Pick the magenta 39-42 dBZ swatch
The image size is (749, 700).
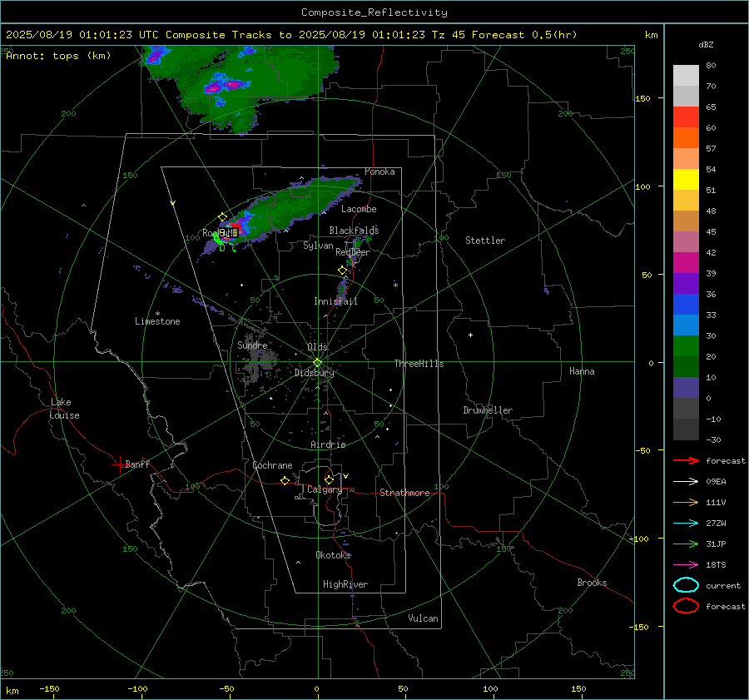[686, 263]
